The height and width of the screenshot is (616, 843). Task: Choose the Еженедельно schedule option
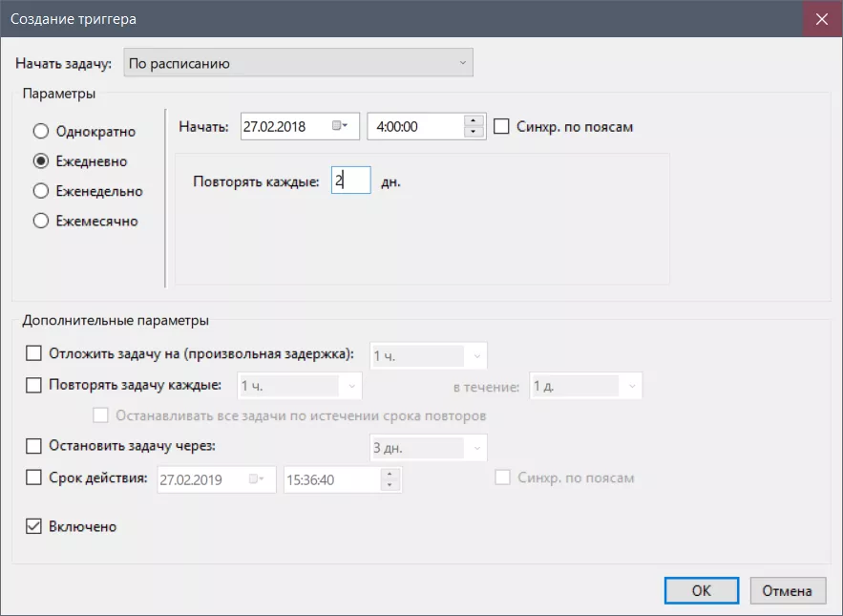point(41,191)
